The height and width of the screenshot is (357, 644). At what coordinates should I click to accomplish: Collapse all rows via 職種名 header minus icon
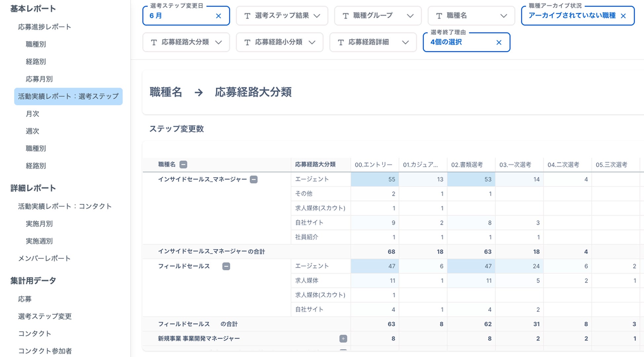tap(183, 164)
